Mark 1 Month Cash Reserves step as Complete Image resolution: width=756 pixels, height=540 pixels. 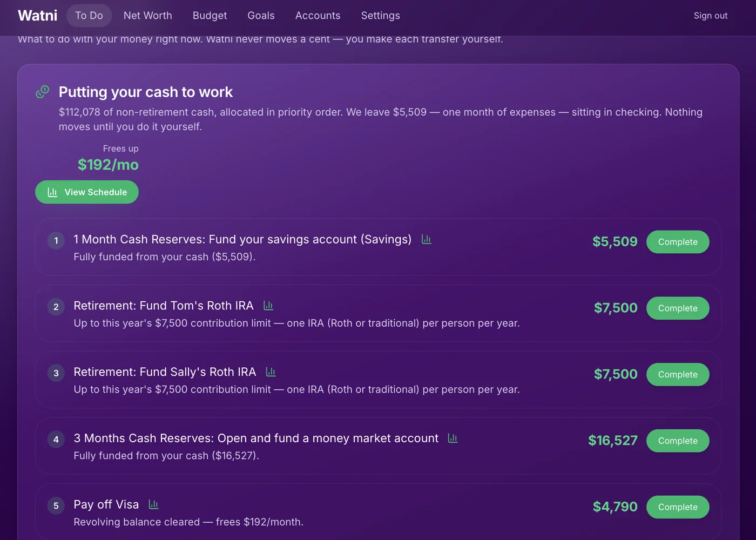point(678,242)
